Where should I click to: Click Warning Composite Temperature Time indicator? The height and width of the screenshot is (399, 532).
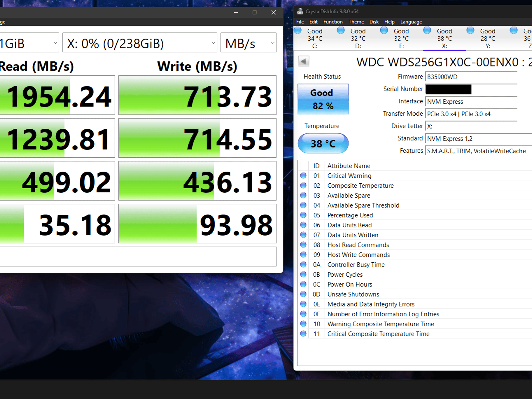(303, 324)
